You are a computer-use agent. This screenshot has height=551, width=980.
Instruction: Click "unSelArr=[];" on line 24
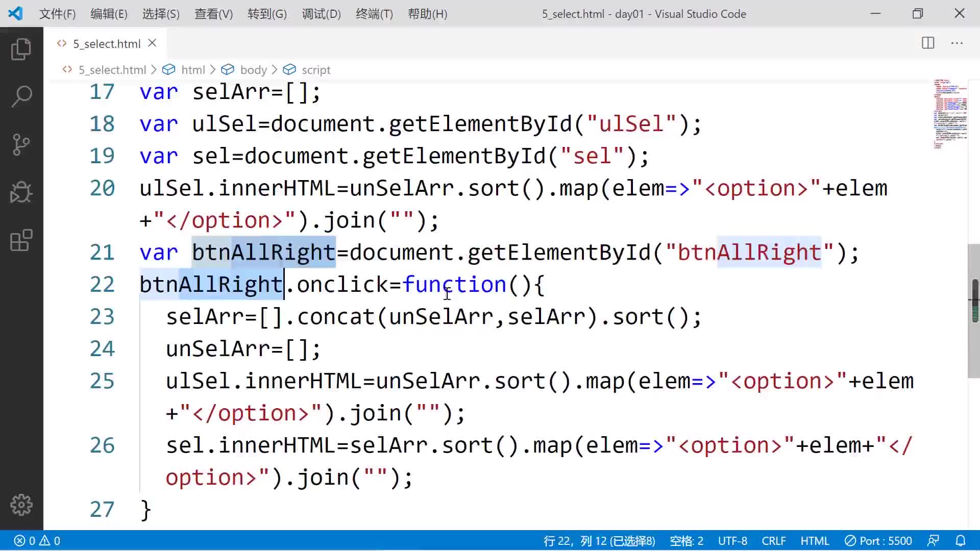pos(243,349)
